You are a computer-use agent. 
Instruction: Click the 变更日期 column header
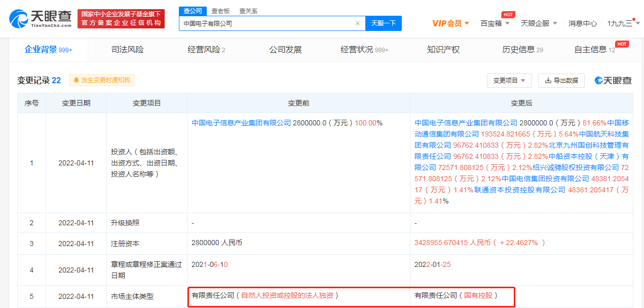(76, 103)
